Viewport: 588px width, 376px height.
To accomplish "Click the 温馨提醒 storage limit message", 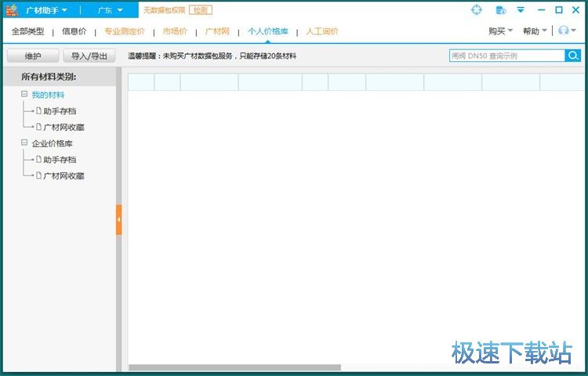I will tap(212, 56).
